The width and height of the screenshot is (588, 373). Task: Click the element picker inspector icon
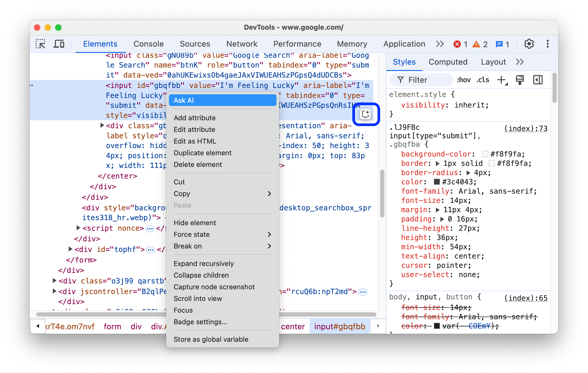(x=41, y=45)
